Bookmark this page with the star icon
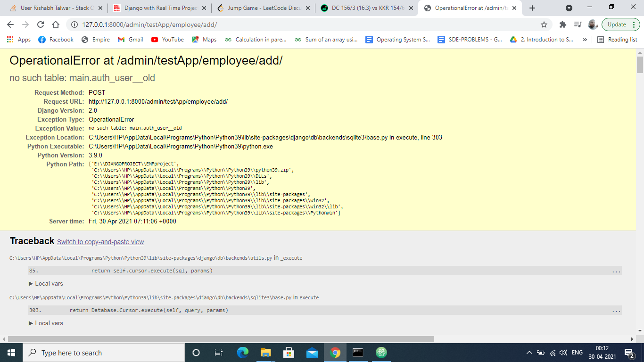644x362 pixels. tap(544, 25)
